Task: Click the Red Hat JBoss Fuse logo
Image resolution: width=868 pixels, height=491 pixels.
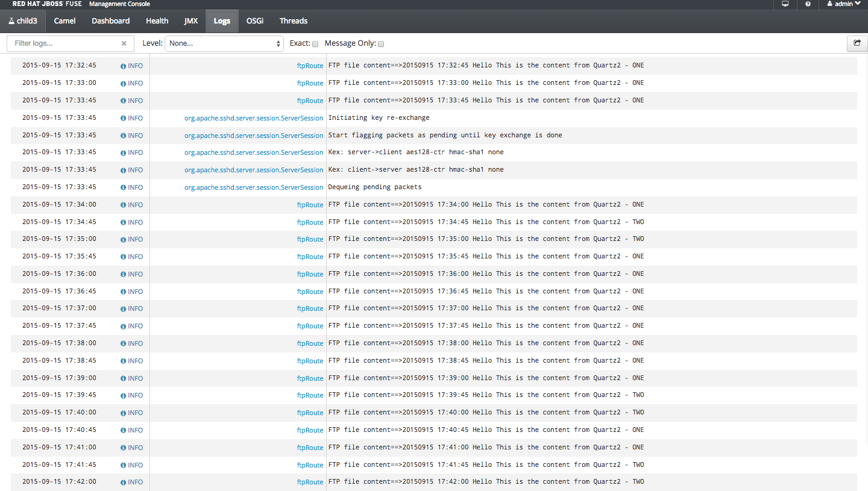Action: point(47,4)
